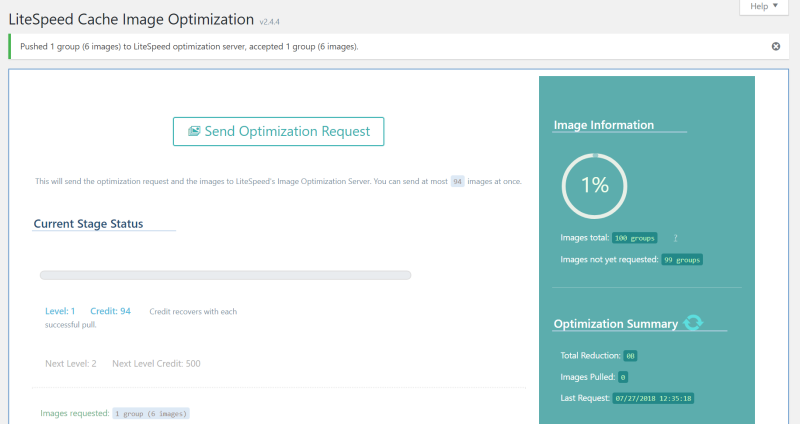Click the Current Stage Status progress bar
Viewport: 800px width, 424px height.
click(226, 275)
